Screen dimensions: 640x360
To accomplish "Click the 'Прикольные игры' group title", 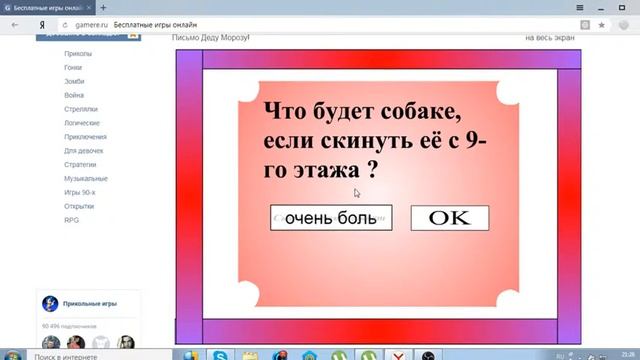I will click(x=90, y=304).
